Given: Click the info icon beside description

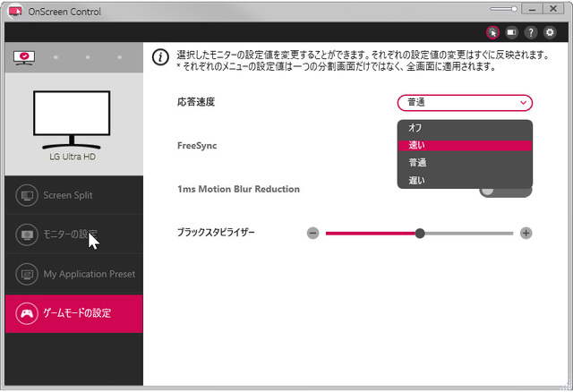Looking at the screenshot, I should (x=160, y=57).
